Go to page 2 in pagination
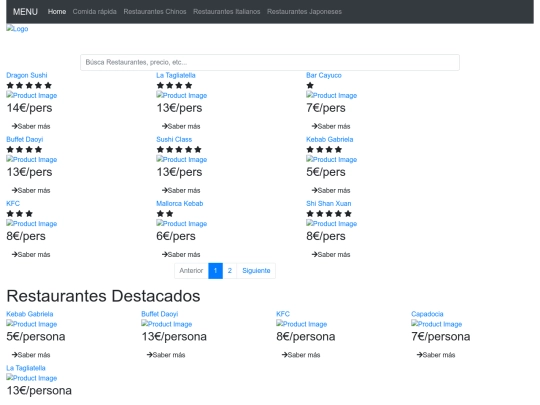Screen dimensions: 540x405 (x=230, y=271)
